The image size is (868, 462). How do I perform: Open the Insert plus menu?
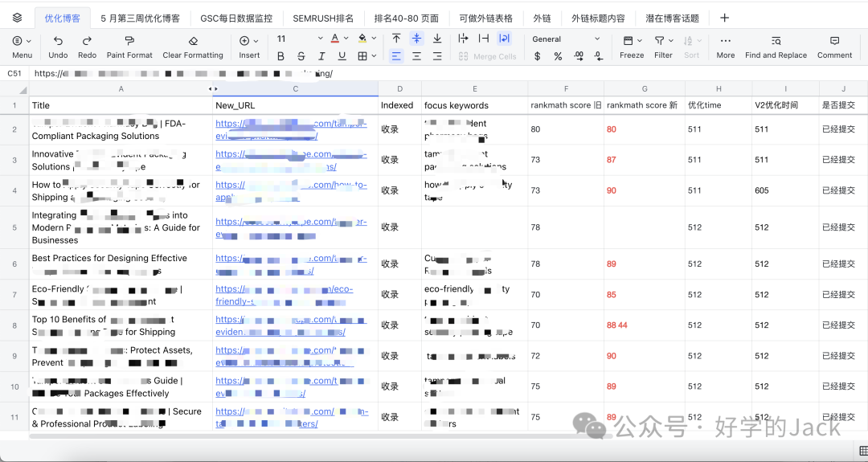249,47
